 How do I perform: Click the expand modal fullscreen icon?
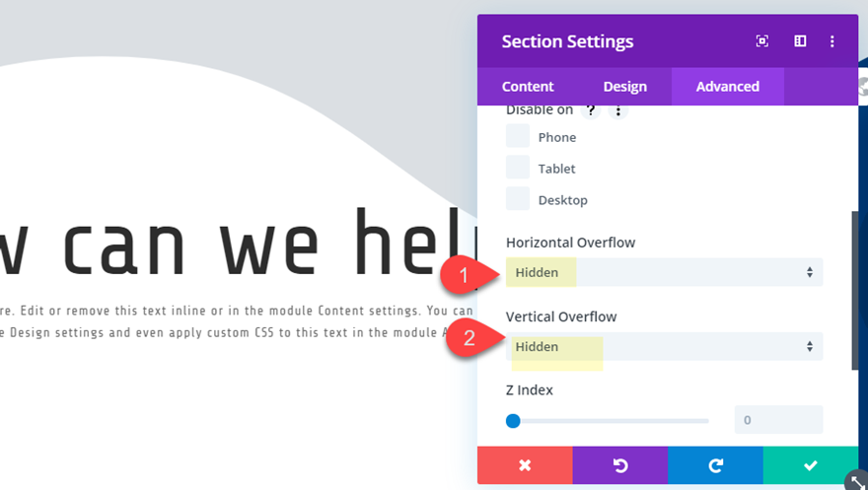pyautogui.click(x=762, y=41)
